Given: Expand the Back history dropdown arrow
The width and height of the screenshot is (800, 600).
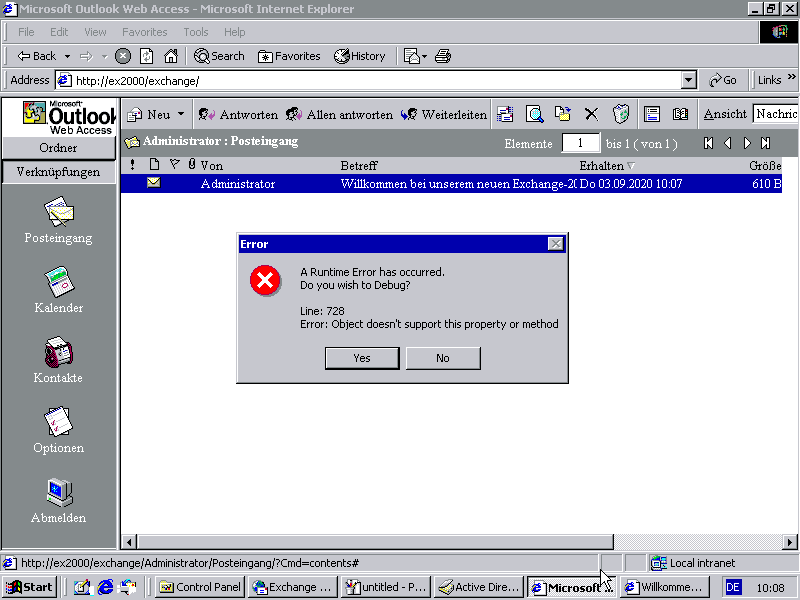Looking at the screenshot, I should (x=67, y=56).
